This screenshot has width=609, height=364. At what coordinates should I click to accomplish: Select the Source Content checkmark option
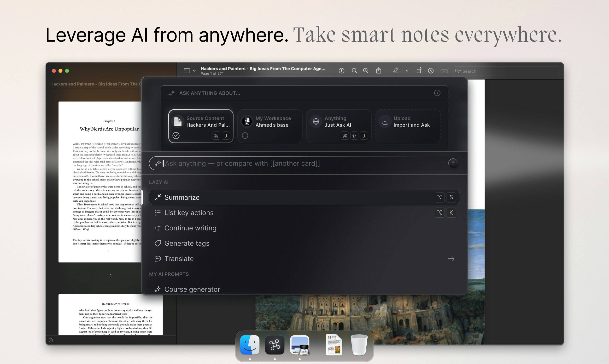pyautogui.click(x=176, y=135)
